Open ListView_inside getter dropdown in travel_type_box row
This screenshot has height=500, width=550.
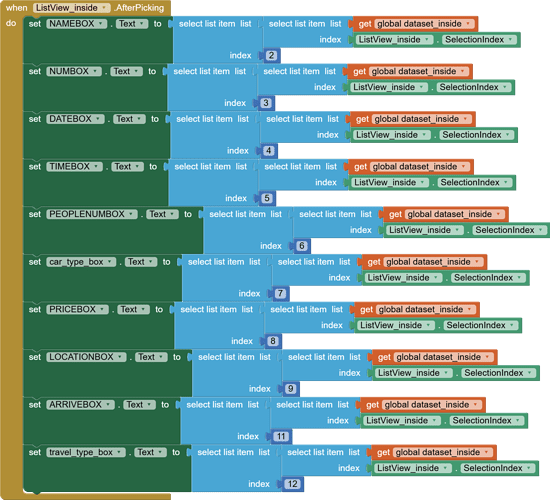coord(413,468)
